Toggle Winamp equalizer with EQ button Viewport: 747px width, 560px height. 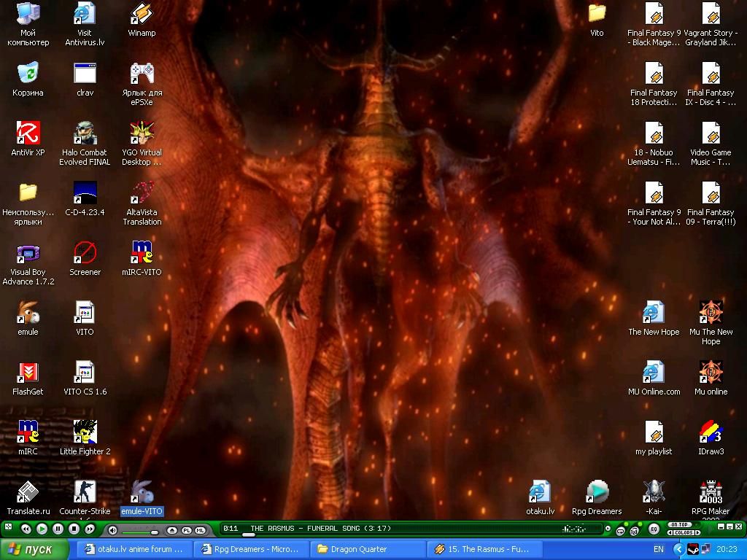pos(654,529)
